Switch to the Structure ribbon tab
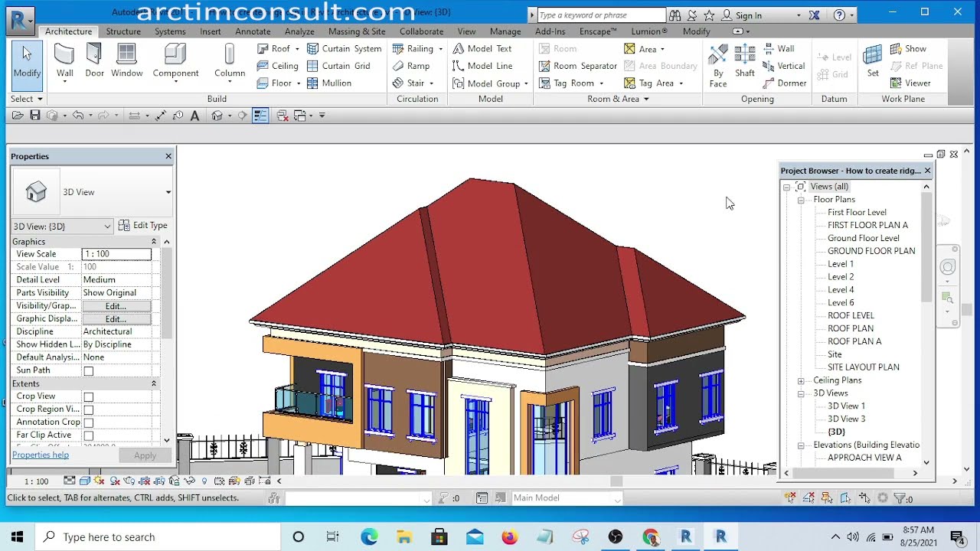 click(123, 31)
